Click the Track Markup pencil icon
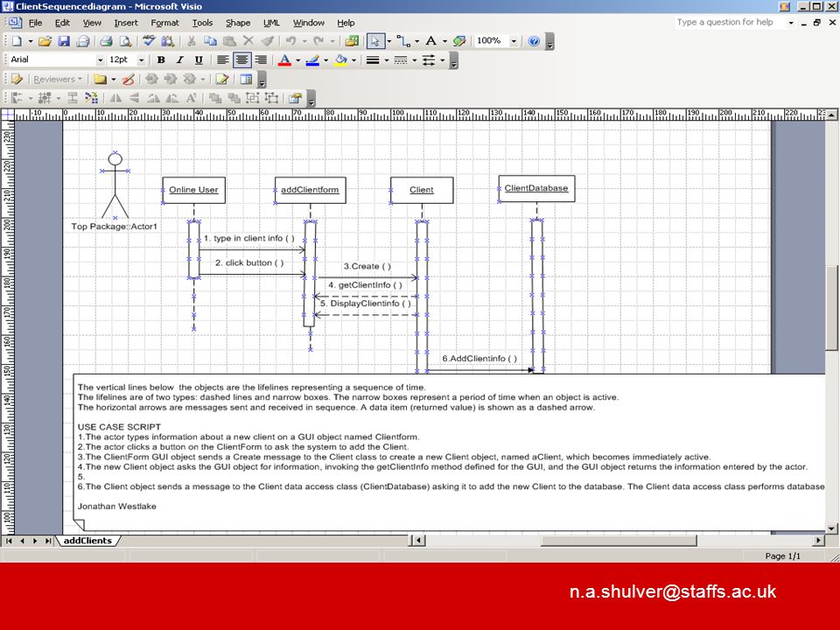Screen dimensions: 840x630 pyautogui.click(x=221, y=80)
